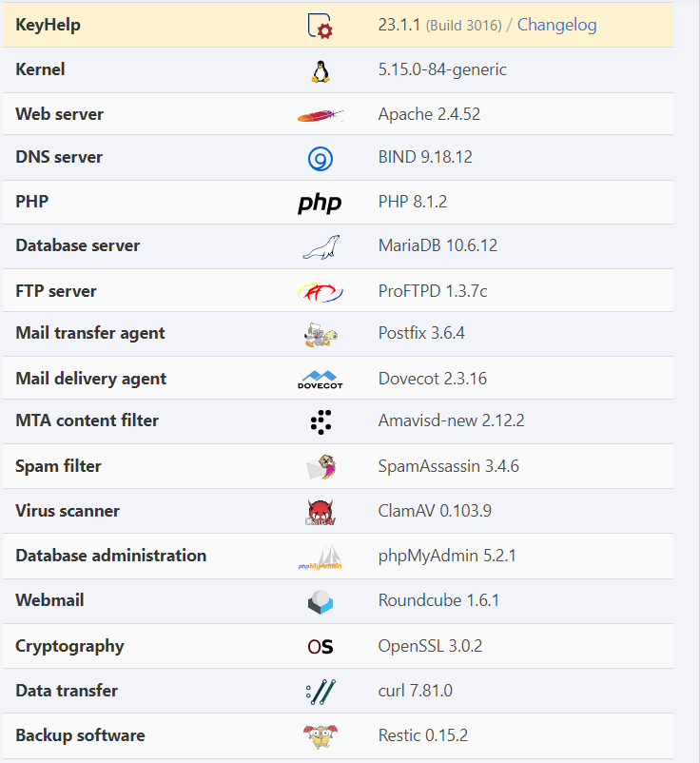Click the Postfix mail agent icon
700x763 pixels.
(320, 334)
